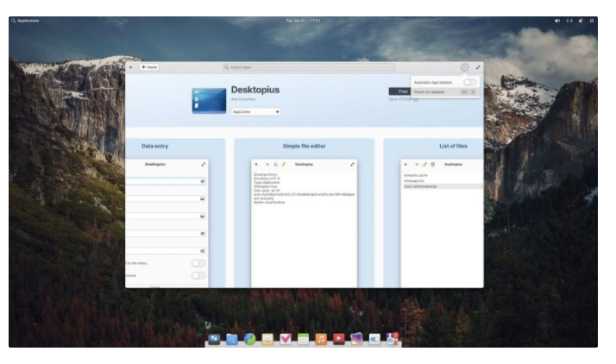The image size is (616, 364).
Task: Toggle the terminal switch in Data entry
Action: tap(198, 276)
